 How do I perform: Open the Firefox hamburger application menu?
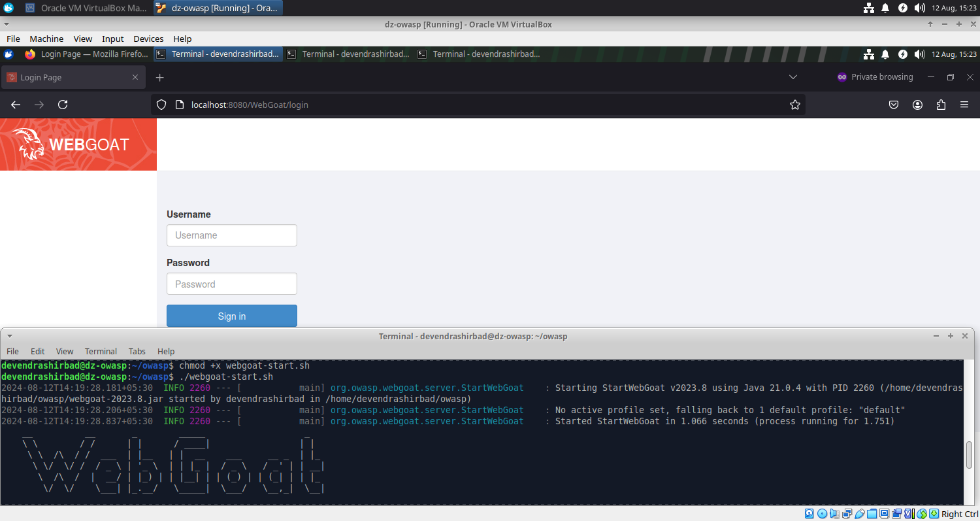click(964, 105)
